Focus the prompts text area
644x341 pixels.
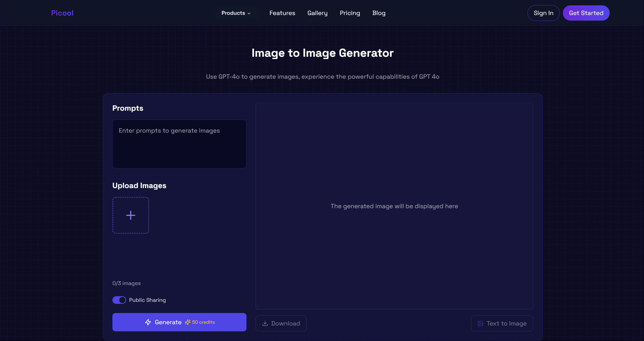[179, 144]
